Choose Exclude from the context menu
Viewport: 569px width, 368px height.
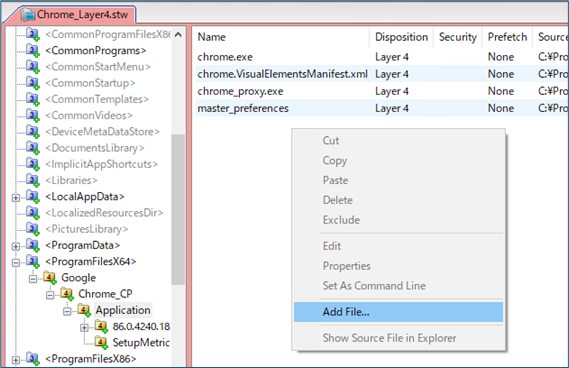398,220
